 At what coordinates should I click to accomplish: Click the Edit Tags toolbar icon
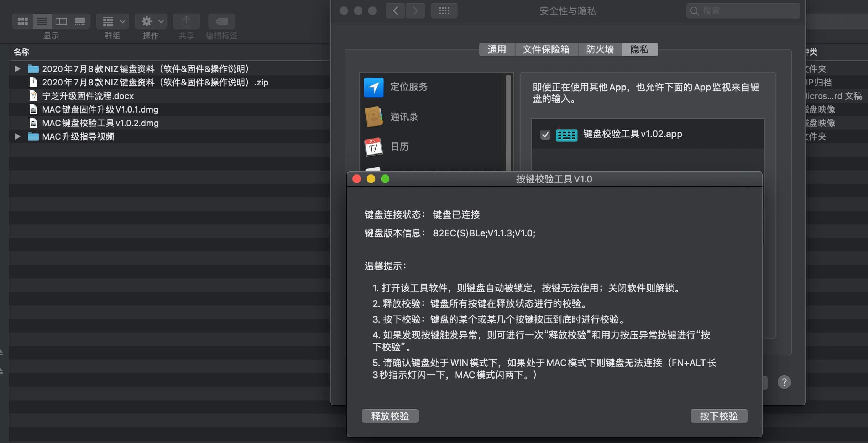point(221,21)
